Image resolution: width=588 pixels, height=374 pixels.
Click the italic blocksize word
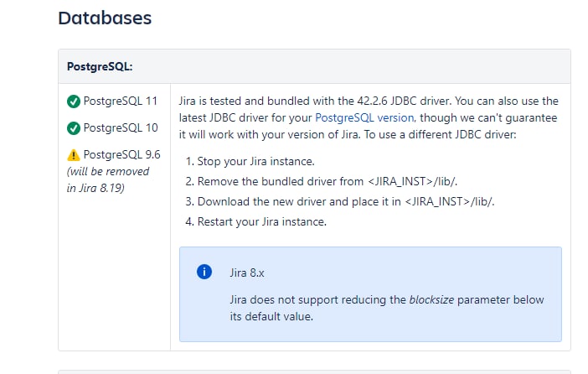coord(431,300)
